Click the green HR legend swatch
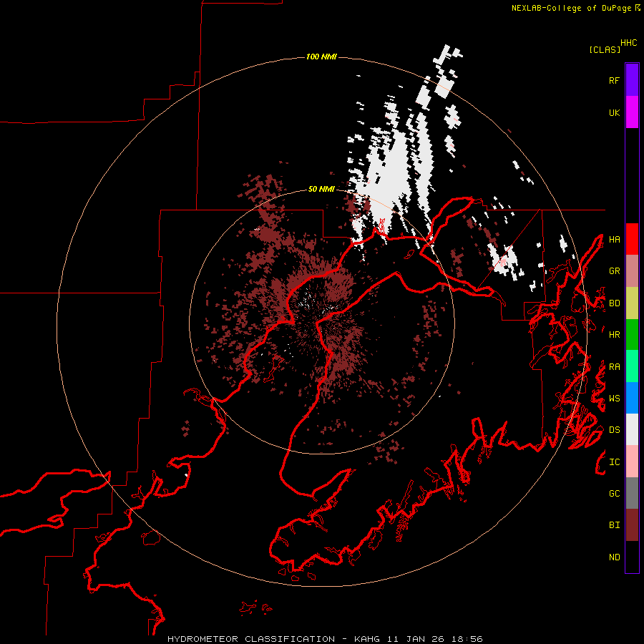Viewport: 644px width, 644px height. 632,335
